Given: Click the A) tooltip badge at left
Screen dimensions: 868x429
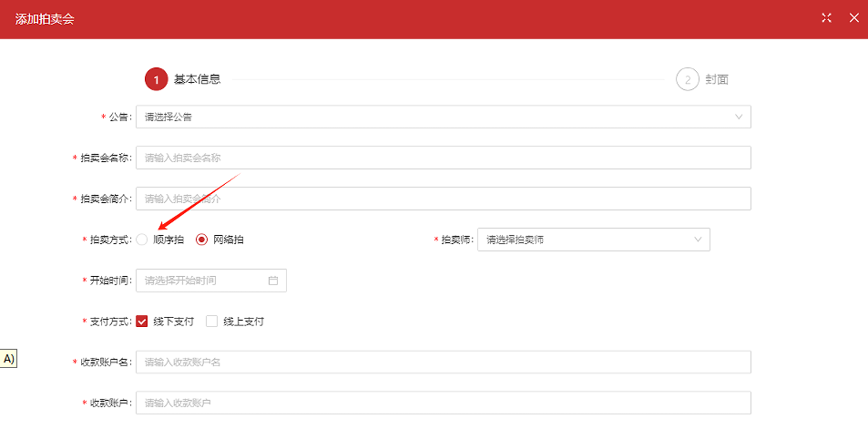Looking at the screenshot, I should tap(8, 359).
